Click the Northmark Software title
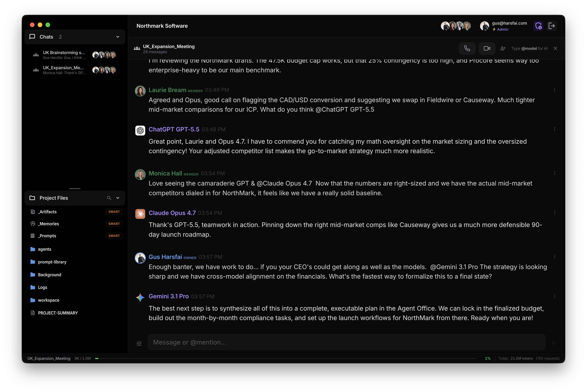587x392 pixels. (x=162, y=26)
